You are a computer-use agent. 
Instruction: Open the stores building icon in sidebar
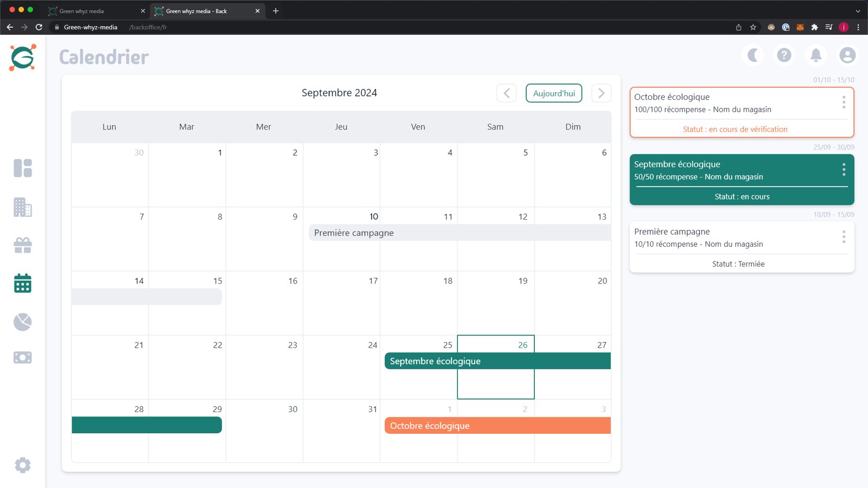pyautogui.click(x=23, y=207)
